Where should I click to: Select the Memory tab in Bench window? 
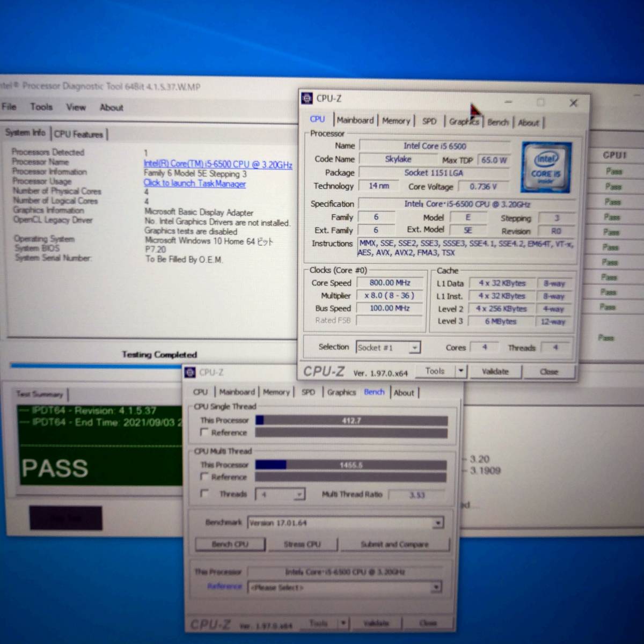(276, 392)
